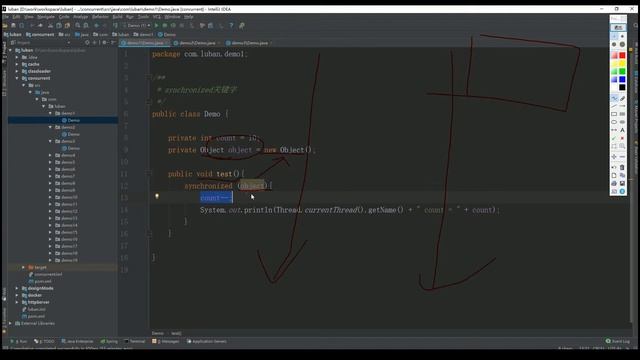The width and height of the screenshot is (640, 360).
Task: Collapse the demo1 package in project tree
Action: [x=51, y=113]
